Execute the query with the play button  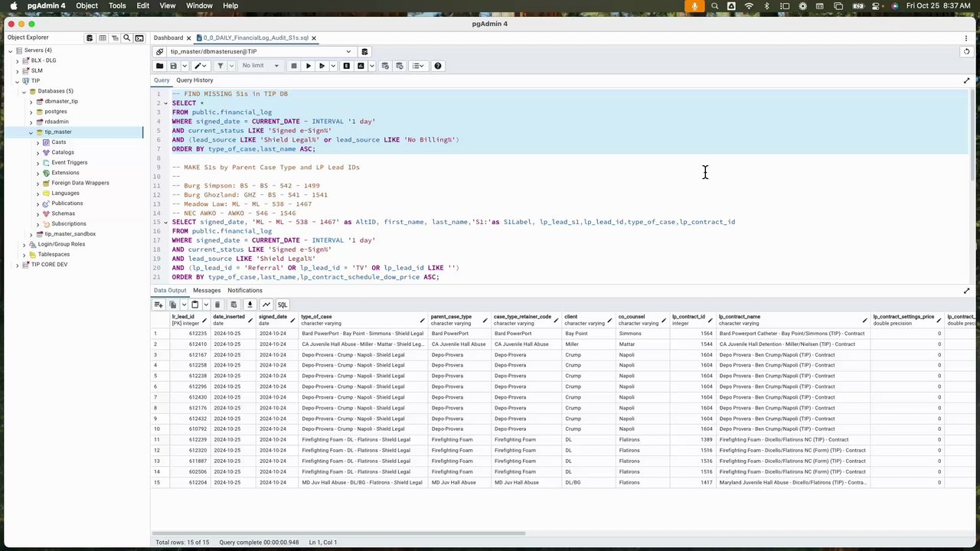[309, 66]
